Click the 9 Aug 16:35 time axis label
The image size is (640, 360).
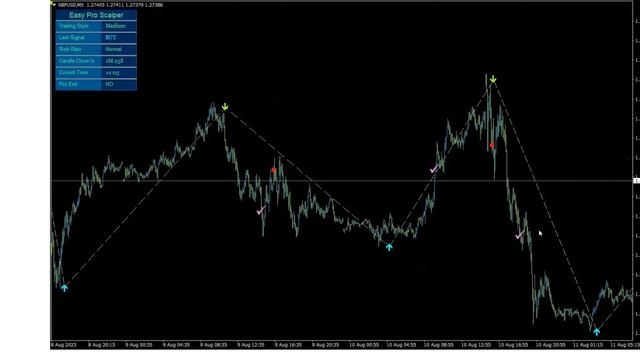coord(288,345)
